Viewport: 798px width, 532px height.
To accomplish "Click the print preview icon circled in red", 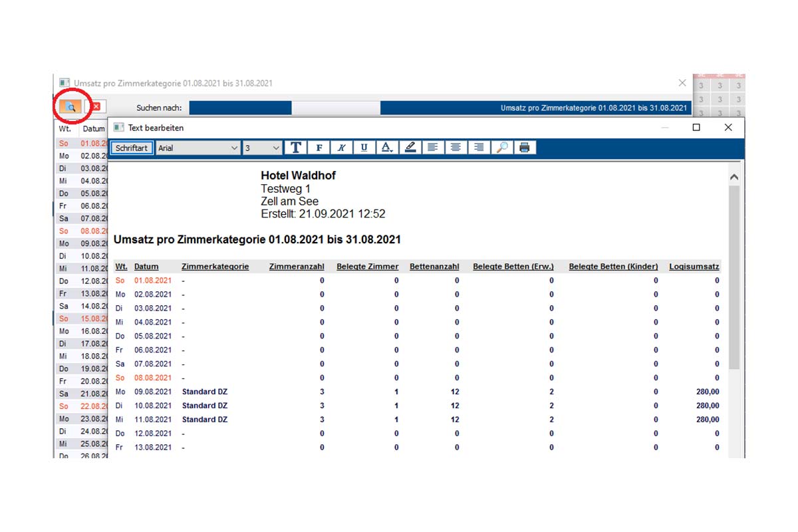I will [x=70, y=107].
